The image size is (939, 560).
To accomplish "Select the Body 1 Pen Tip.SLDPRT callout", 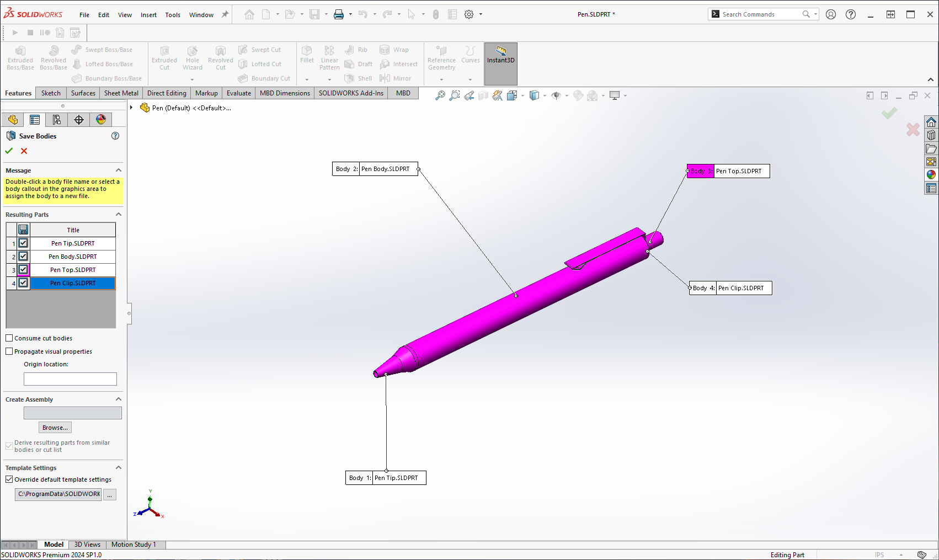I will coord(386,478).
